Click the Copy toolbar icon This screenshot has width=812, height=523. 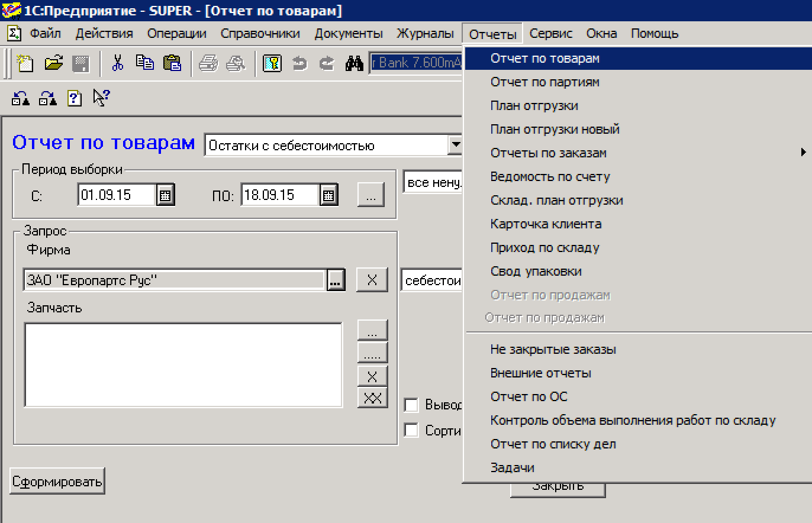click(144, 63)
